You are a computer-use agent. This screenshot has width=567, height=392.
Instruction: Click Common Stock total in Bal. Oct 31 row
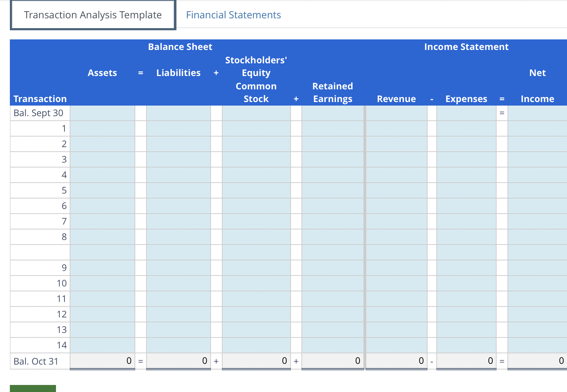point(256,361)
